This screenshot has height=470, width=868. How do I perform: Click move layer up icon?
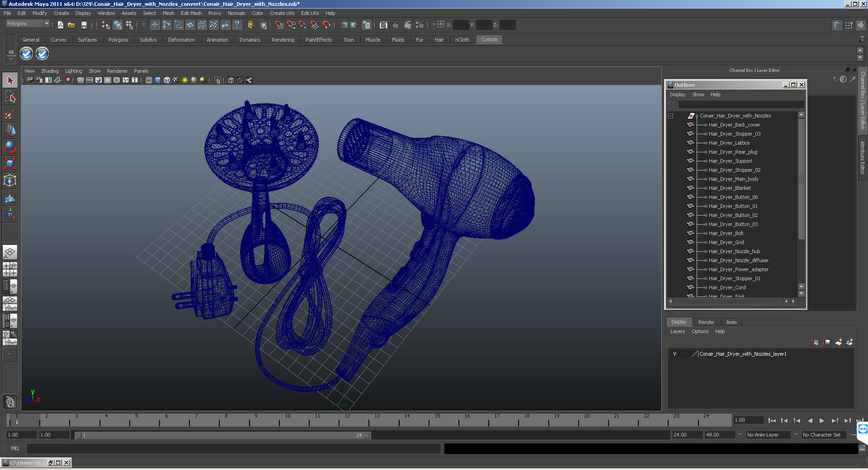(x=816, y=342)
